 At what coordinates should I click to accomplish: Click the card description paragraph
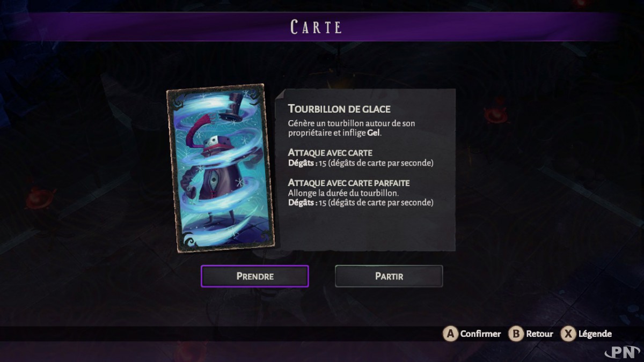pyautogui.click(x=352, y=128)
